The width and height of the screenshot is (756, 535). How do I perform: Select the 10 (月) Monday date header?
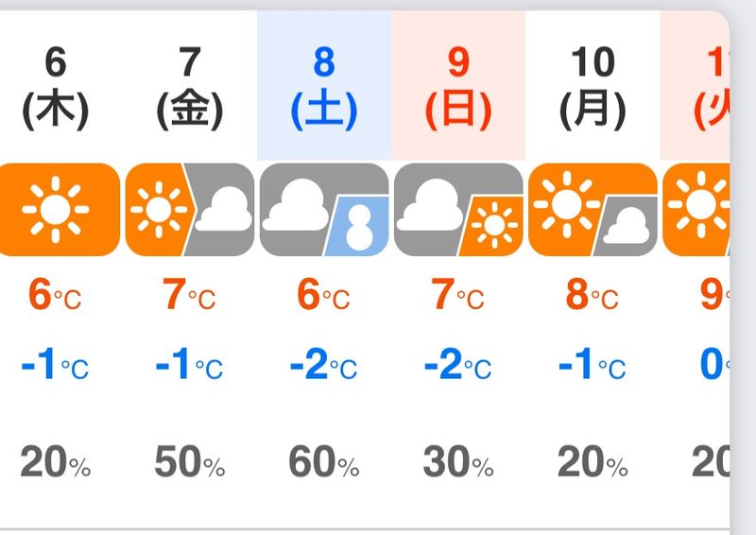pos(593,87)
